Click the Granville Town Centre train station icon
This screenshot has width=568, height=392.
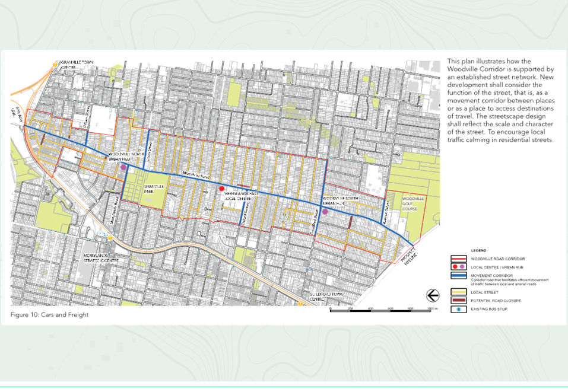click(x=55, y=65)
